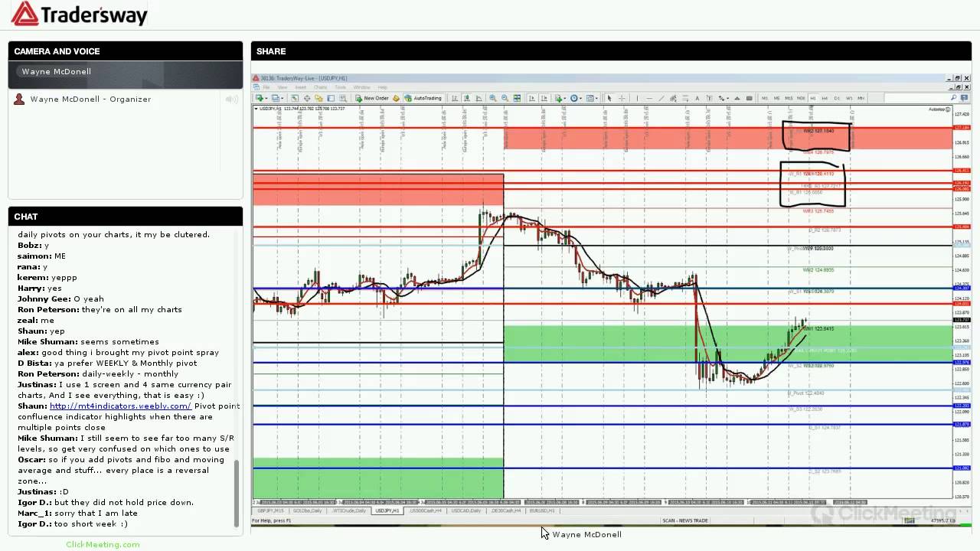Select the trendline tool
Viewport: 980px width, 551px height.
pyautogui.click(x=661, y=98)
